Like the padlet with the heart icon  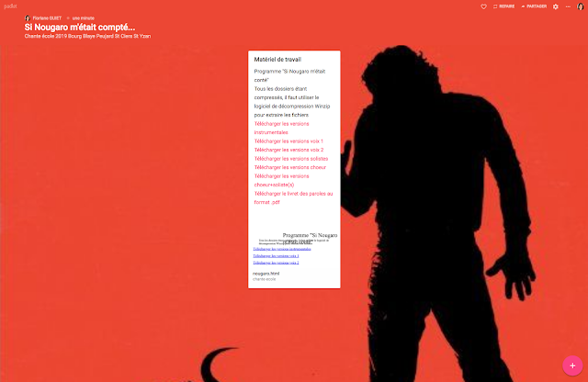(484, 6)
